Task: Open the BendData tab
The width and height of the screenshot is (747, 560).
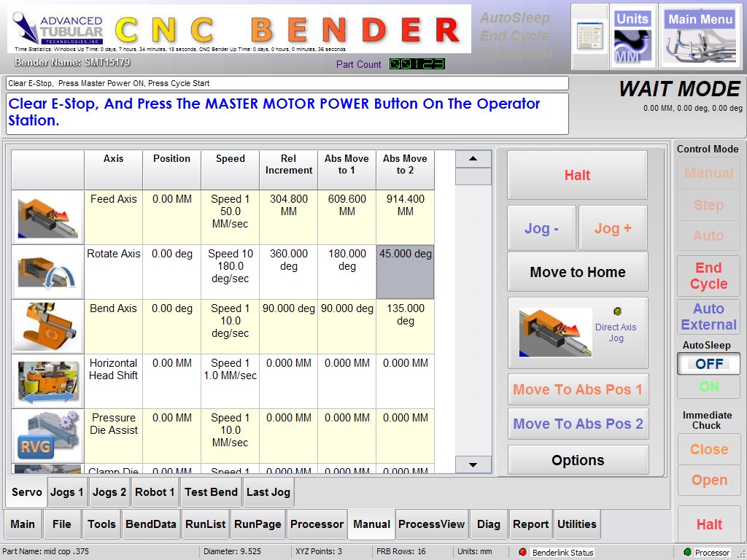Action: pos(150,524)
